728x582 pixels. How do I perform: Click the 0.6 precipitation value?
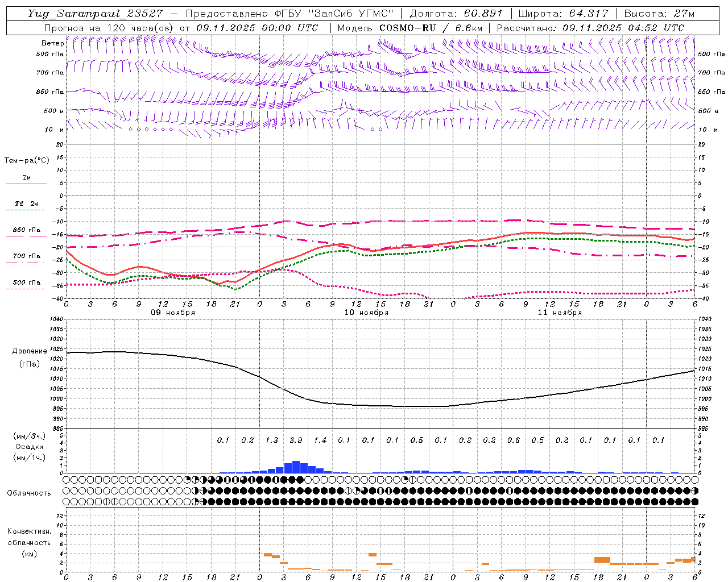514,440
